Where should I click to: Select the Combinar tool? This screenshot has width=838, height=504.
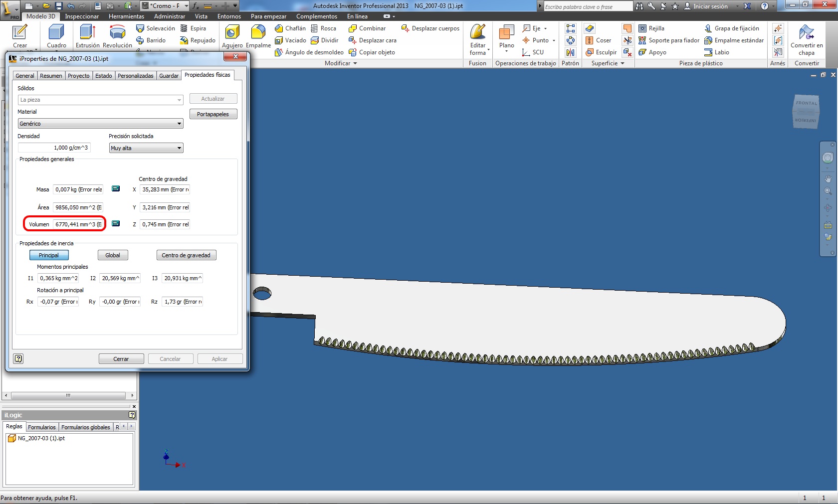click(367, 28)
